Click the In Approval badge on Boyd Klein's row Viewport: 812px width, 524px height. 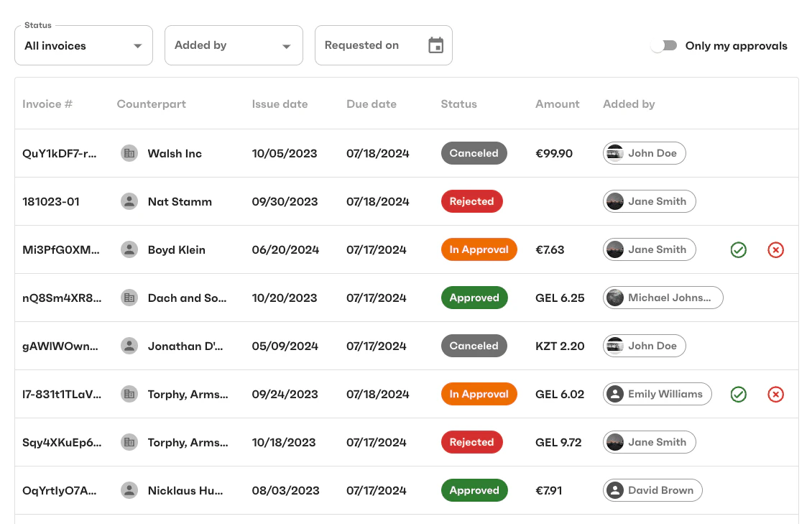pyautogui.click(x=479, y=249)
